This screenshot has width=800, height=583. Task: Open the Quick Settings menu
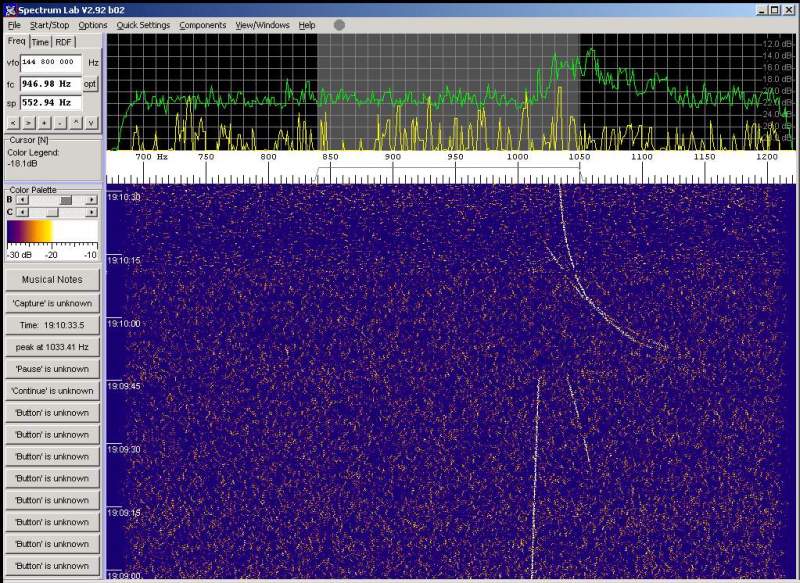(x=143, y=25)
